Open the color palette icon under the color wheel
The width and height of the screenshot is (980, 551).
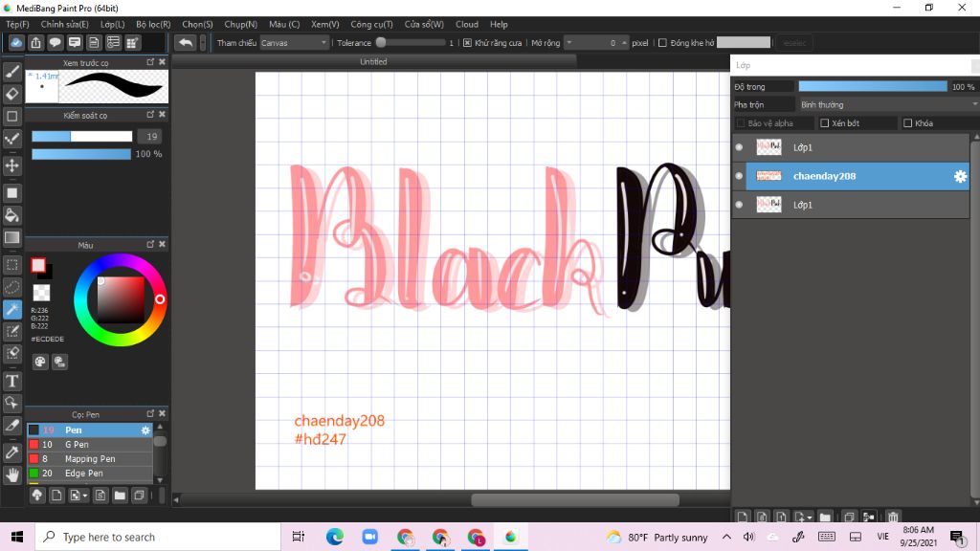(x=40, y=362)
